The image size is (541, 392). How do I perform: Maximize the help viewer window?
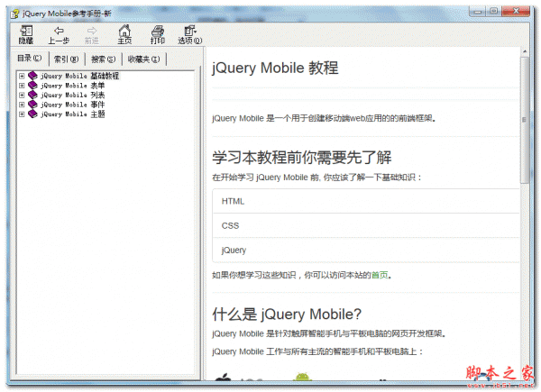click(x=494, y=12)
